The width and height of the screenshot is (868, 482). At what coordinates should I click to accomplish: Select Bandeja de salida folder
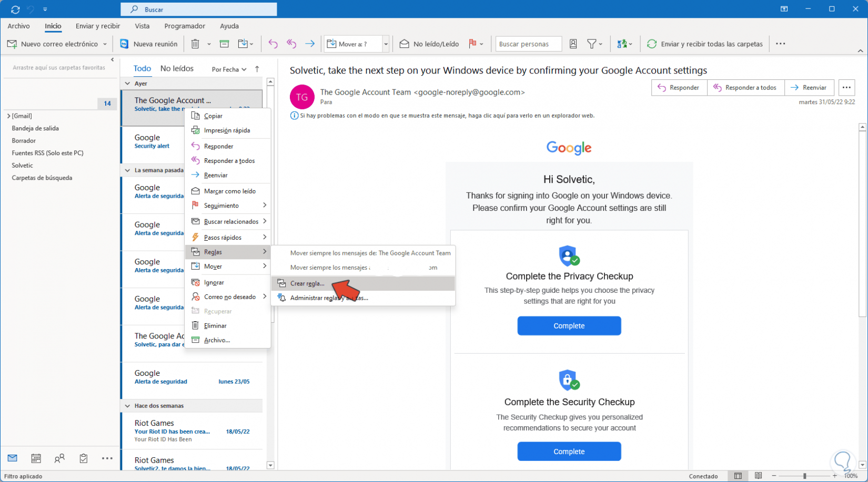point(35,128)
